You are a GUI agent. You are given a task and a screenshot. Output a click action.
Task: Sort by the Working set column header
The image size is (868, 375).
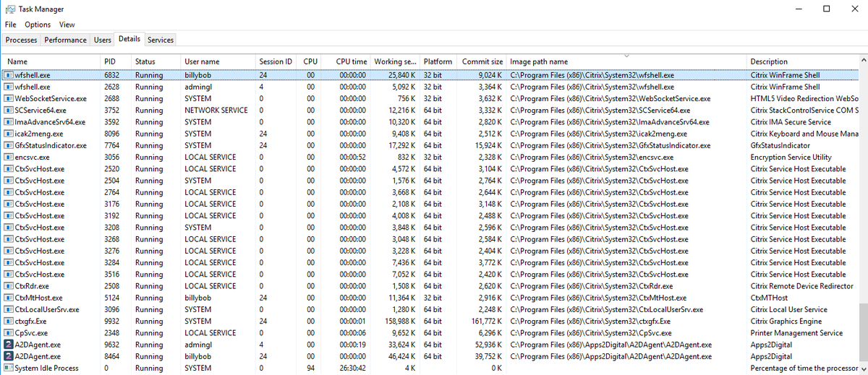point(395,61)
